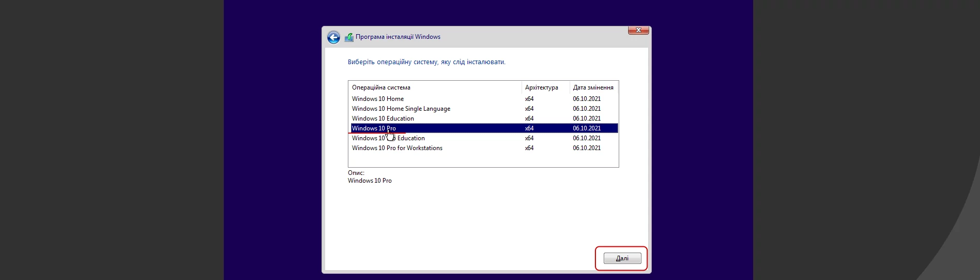The width and height of the screenshot is (980, 280).
Task: Select Windows 10 Home Single Language
Action: point(484,109)
